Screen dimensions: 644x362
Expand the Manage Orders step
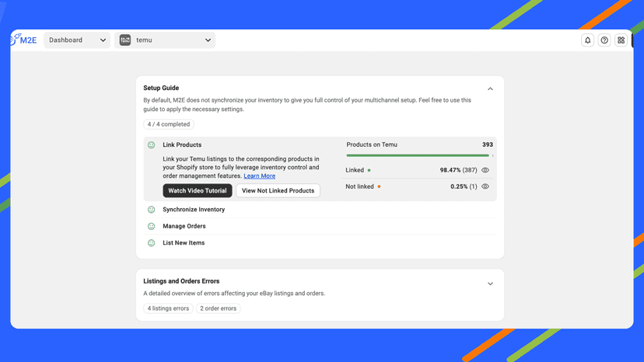coord(184,226)
